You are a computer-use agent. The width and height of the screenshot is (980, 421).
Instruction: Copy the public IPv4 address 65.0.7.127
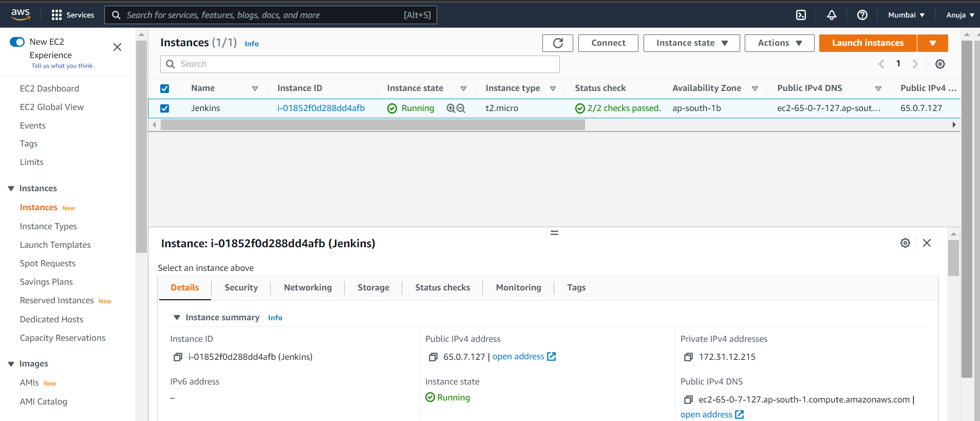[x=433, y=357]
